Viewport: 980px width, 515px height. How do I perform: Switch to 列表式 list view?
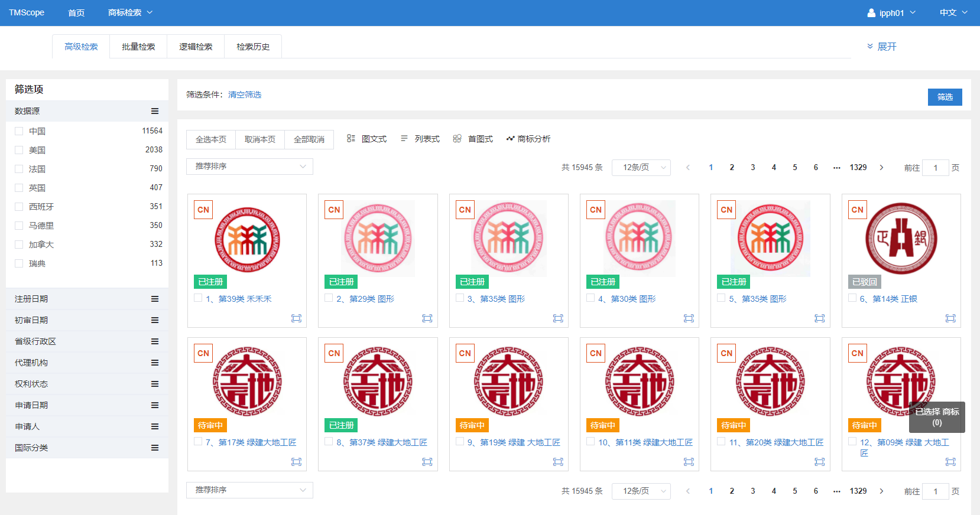420,139
